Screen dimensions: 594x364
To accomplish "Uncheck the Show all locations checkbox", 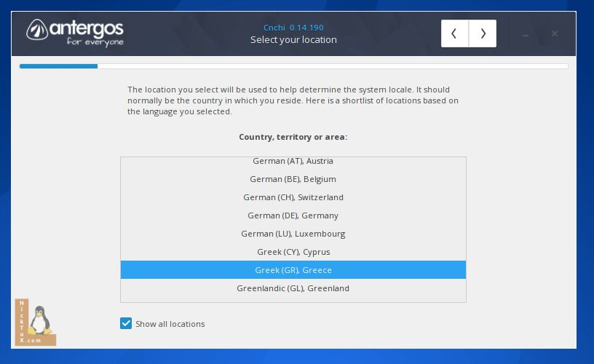I will 126,323.
